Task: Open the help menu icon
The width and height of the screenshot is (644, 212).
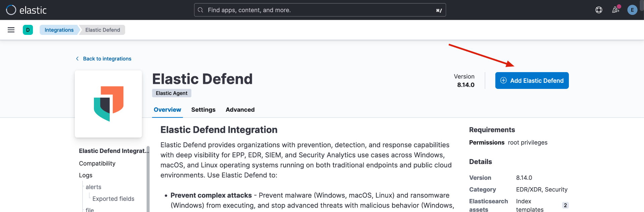Action: pos(599,10)
